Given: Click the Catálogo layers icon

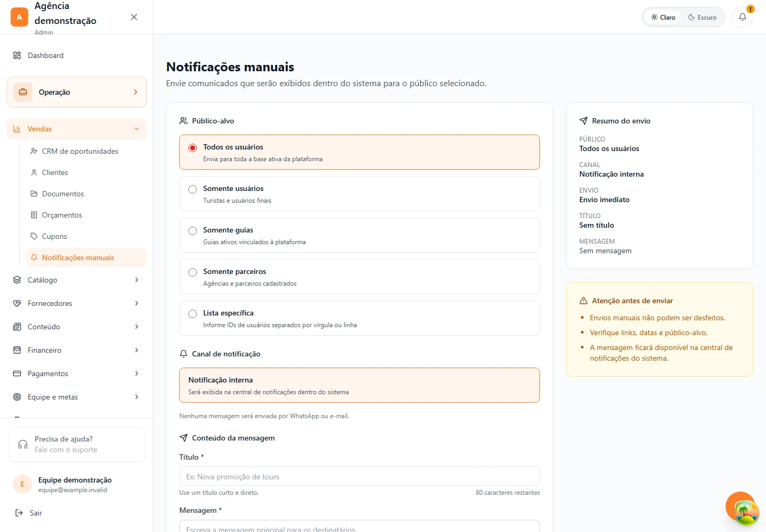Looking at the screenshot, I should (17, 280).
